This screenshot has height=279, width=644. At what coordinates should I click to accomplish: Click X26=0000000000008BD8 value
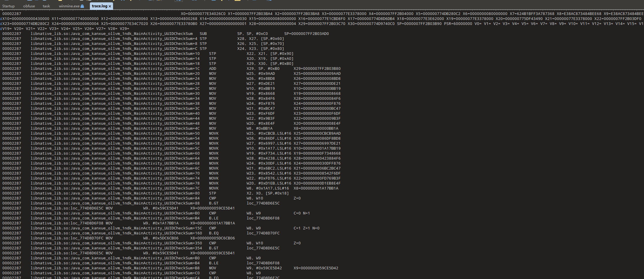(x=317, y=79)
